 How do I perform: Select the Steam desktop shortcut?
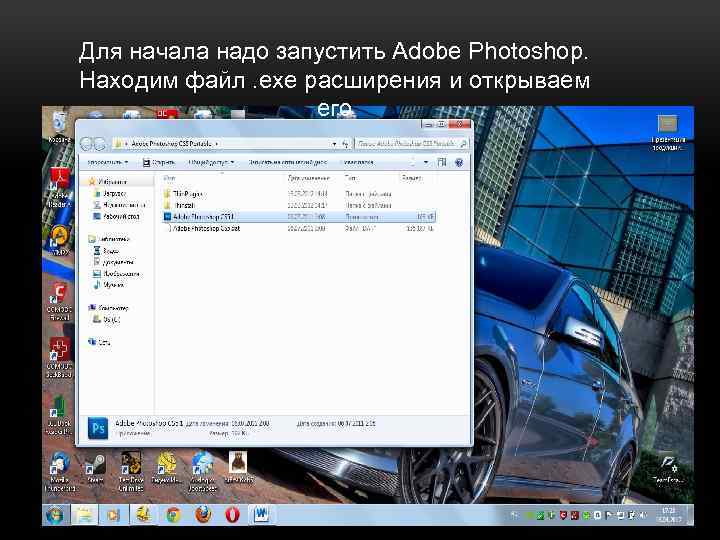(x=95, y=467)
